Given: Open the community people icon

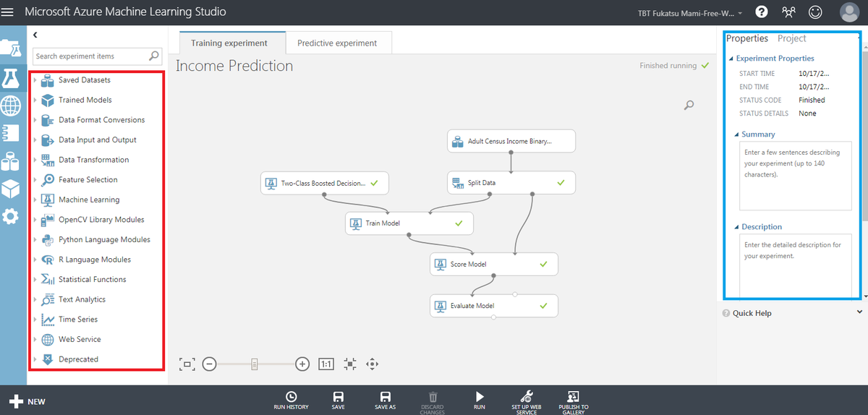Looking at the screenshot, I should click(788, 12).
